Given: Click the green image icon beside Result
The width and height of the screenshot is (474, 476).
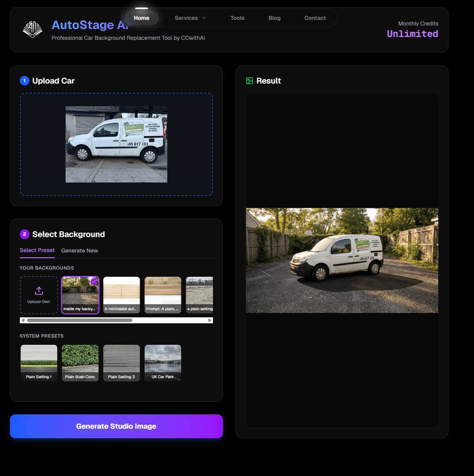Looking at the screenshot, I should click(x=250, y=81).
